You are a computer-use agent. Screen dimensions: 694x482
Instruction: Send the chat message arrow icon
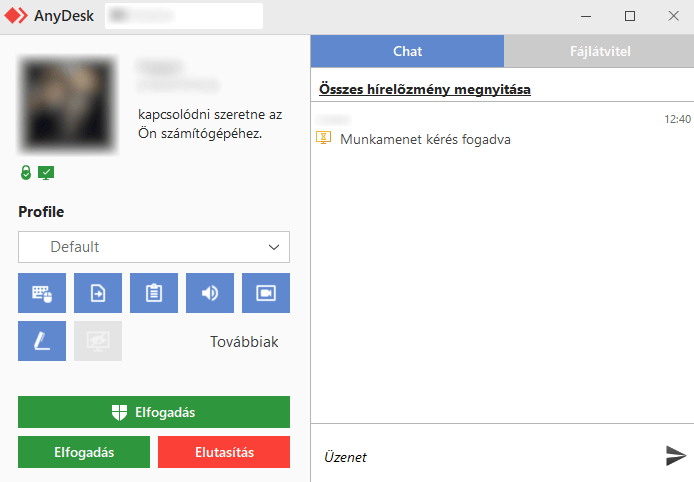(676, 456)
